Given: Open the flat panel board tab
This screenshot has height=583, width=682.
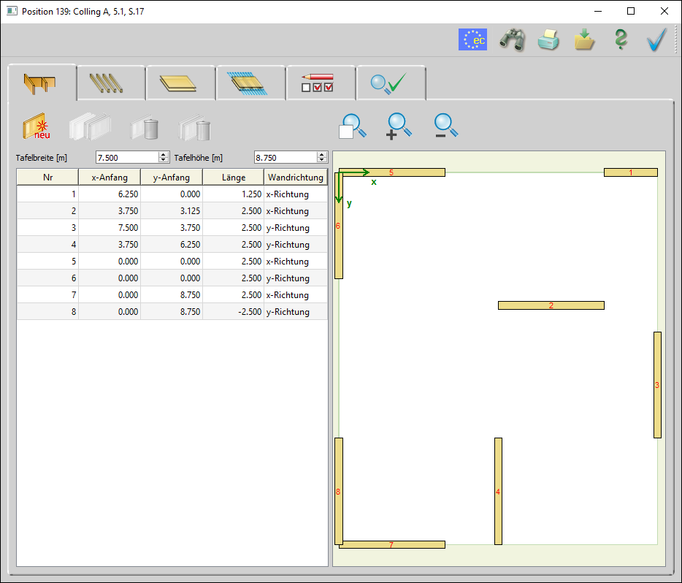Looking at the screenshot, I should point(180,83).
